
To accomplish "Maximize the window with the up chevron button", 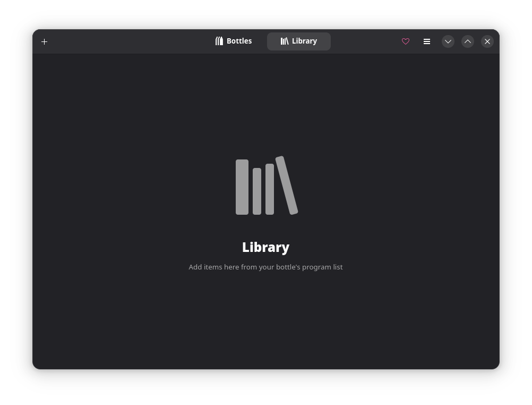I will (x=468, y=41).
